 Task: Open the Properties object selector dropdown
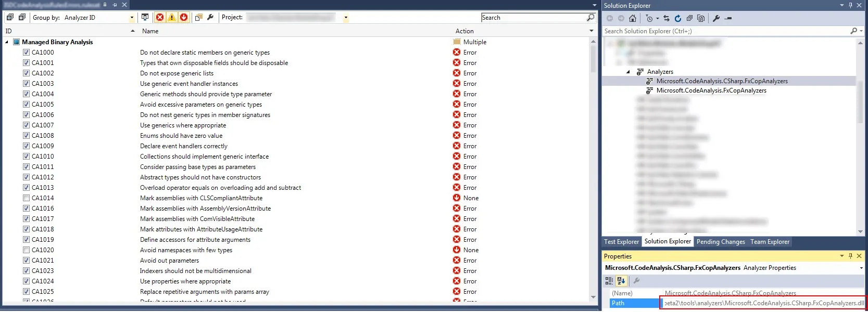(861, 268)
